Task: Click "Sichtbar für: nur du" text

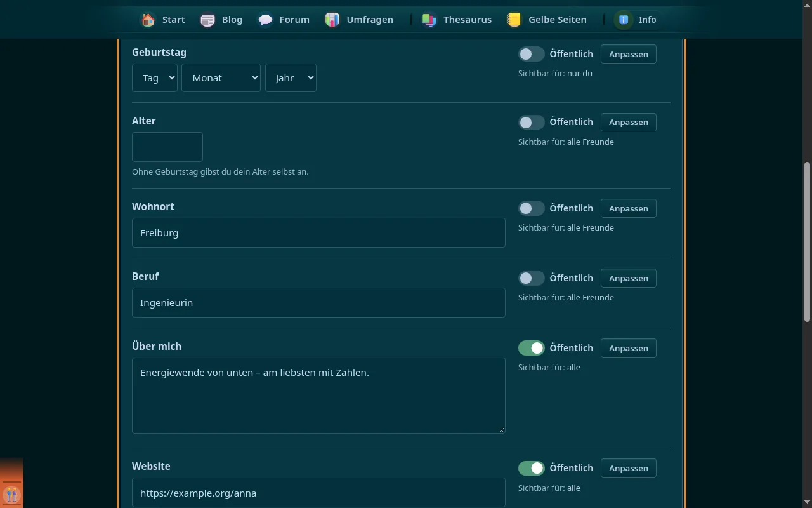Action: pyautogui.click(x=555, y=73)
